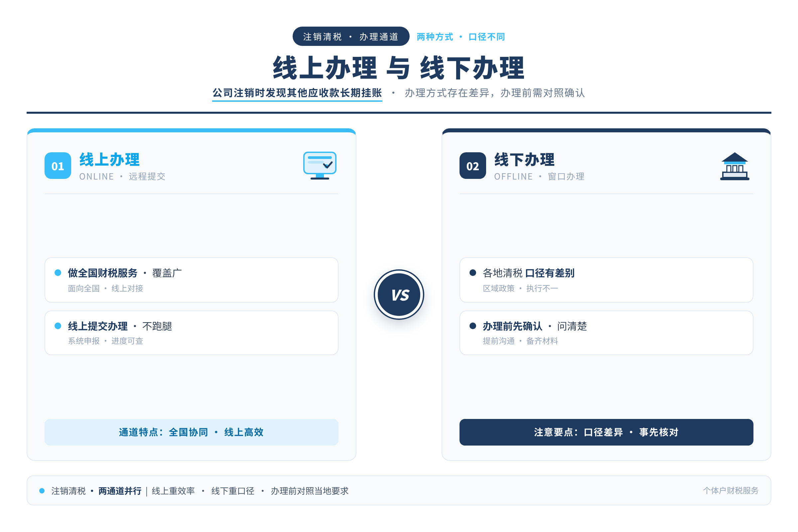Click the 系统申报 · 进度可查 sub-line

105,341
